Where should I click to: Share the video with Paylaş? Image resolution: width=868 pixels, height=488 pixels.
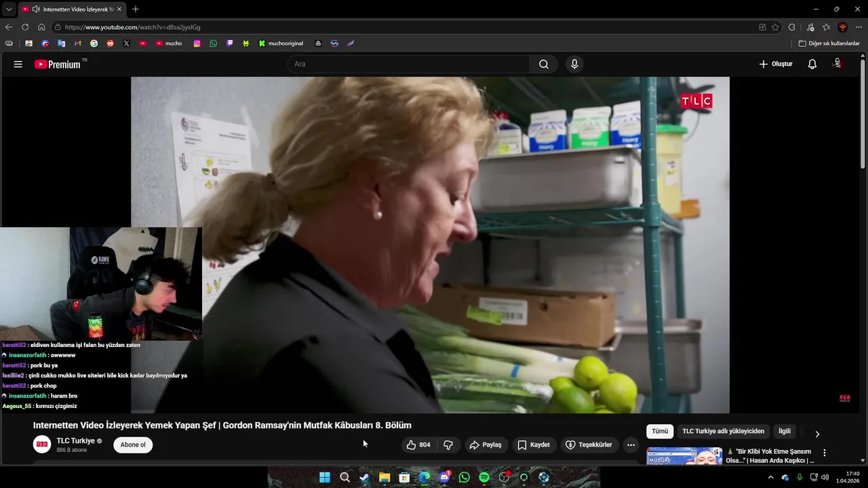tap(486, 445)
